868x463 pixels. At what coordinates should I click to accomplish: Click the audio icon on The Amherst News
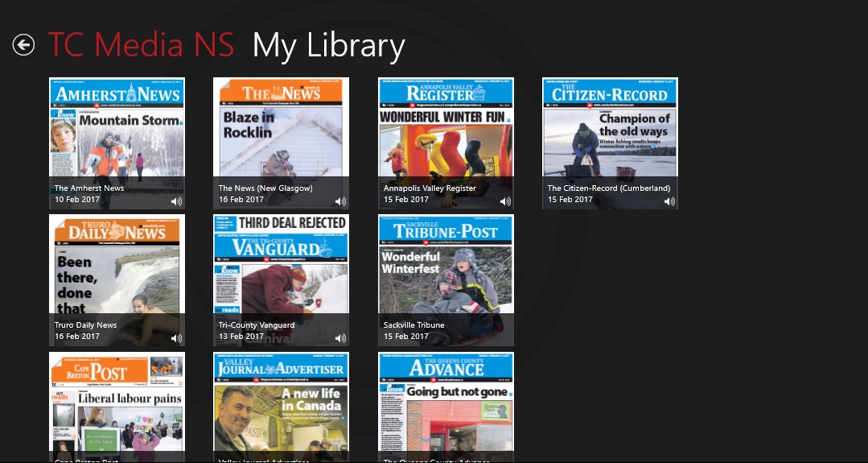pyautogui.click(x=176, y=201)
